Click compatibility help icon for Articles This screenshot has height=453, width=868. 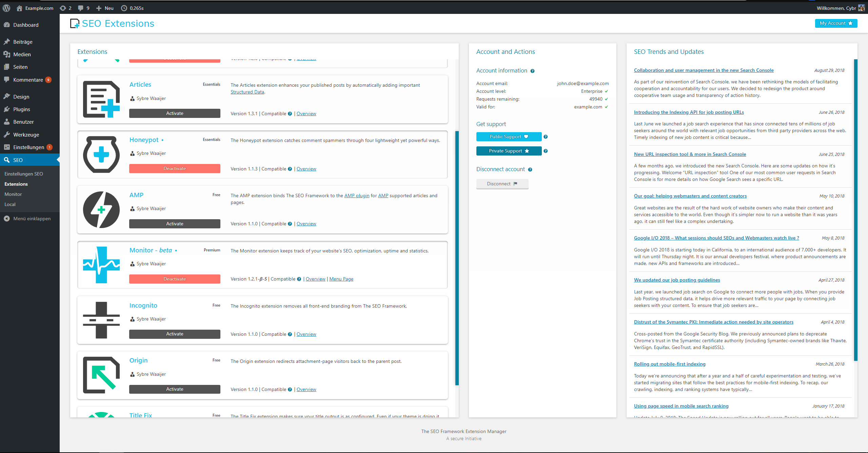[x=290, y=114]
